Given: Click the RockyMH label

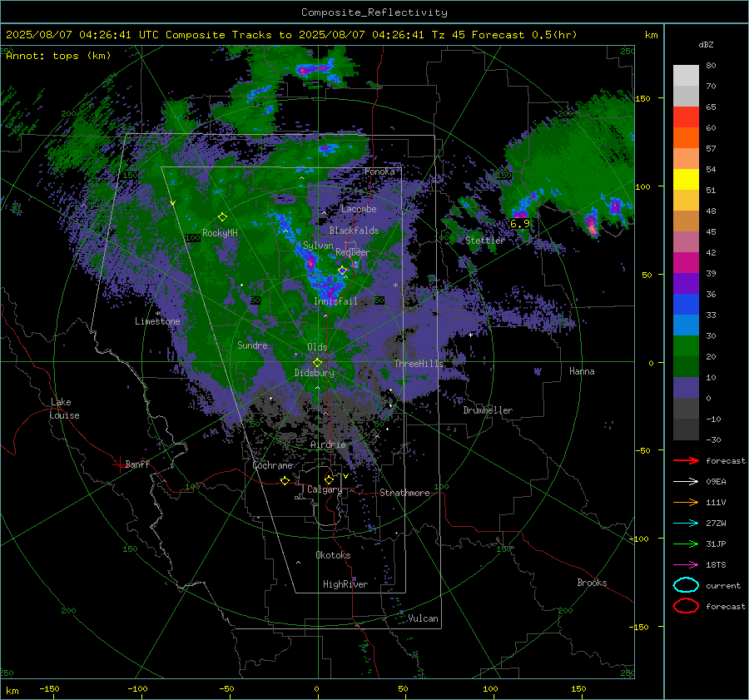Looking at the screenshot, I should pos(220,233).
